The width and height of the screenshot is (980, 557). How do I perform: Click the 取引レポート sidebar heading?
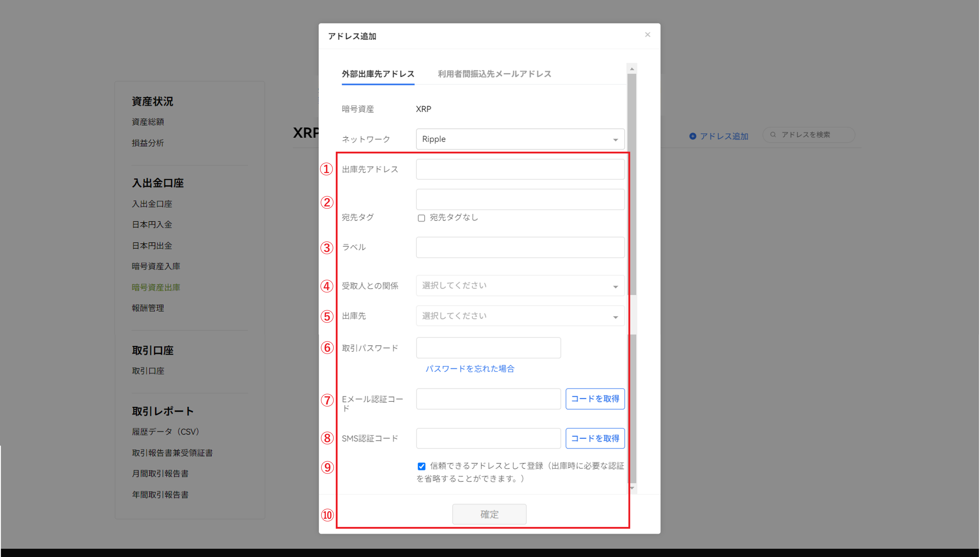coord(162,411)
